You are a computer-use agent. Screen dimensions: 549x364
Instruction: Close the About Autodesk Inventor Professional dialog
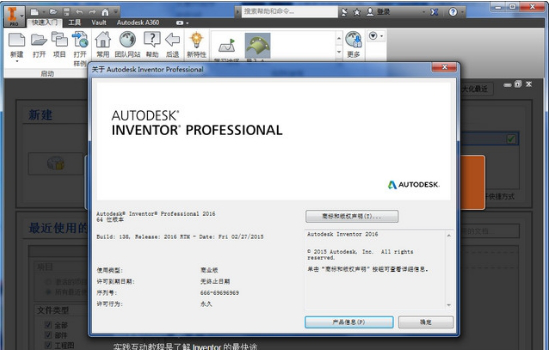pos(444,67)
